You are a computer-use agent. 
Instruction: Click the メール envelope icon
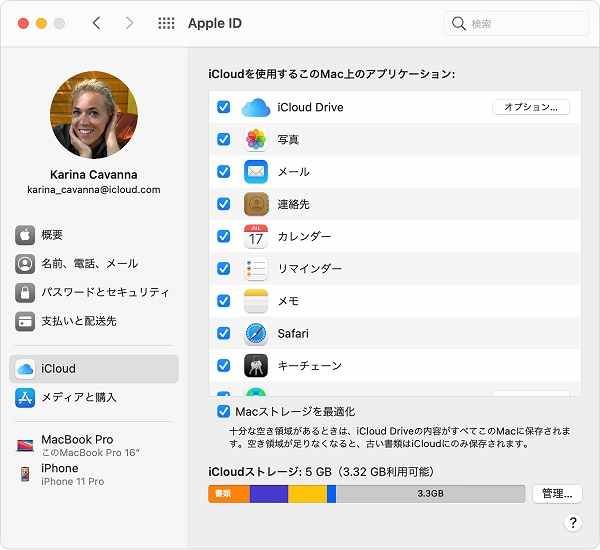tap(256, 172)
